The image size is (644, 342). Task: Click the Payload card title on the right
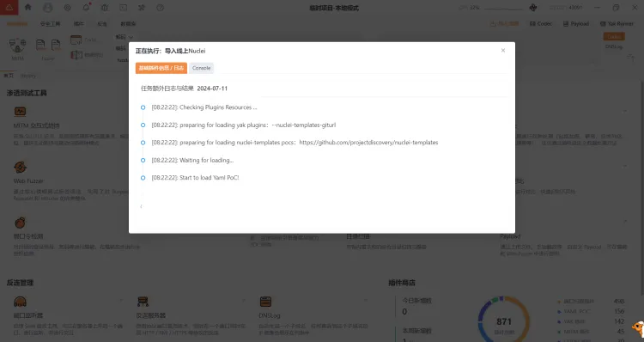click(510, 237)
